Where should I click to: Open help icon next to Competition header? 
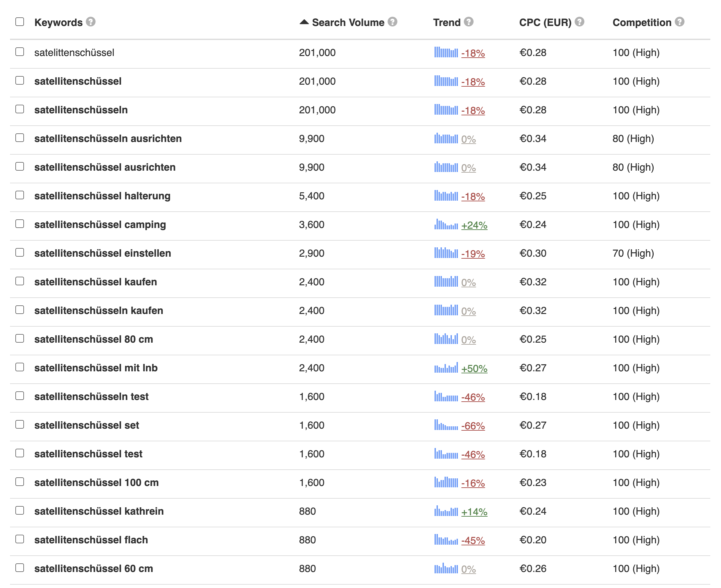pyautogui.click(x=679, y=22)
